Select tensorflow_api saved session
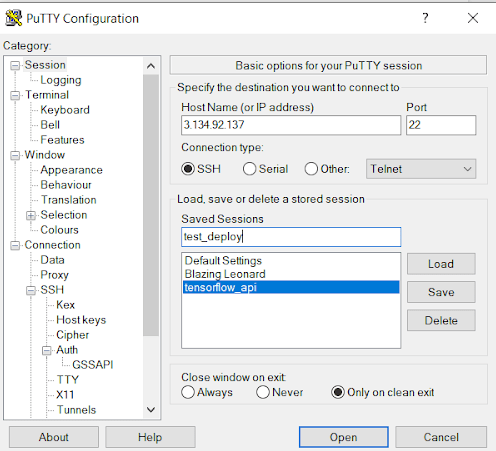The width and height of the screenshot is (496, 451). pyautogui.click(x=291, y=287)
